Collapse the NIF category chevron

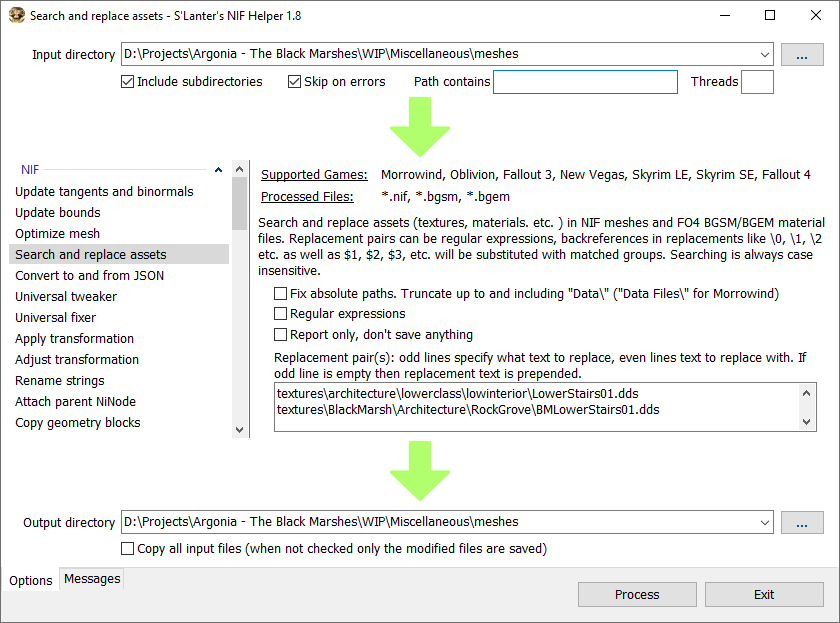[219, 170]
